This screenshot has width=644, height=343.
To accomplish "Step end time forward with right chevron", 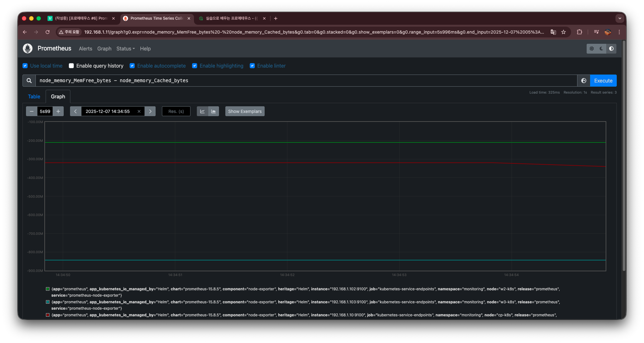I will pyautogui.click(x=150, y=111).
